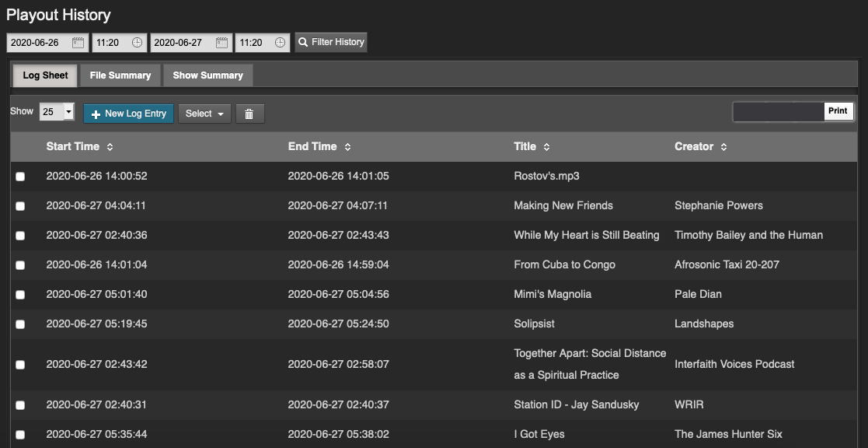Click the clock icon in start time field
868x448 pixels.
point(138,43)
